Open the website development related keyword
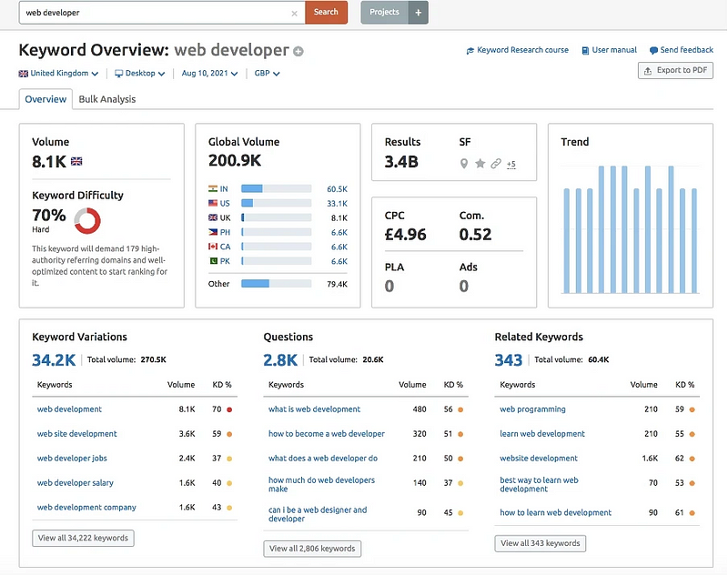The height and width of the screenshot is (575, 728). (x=539, y=459)
